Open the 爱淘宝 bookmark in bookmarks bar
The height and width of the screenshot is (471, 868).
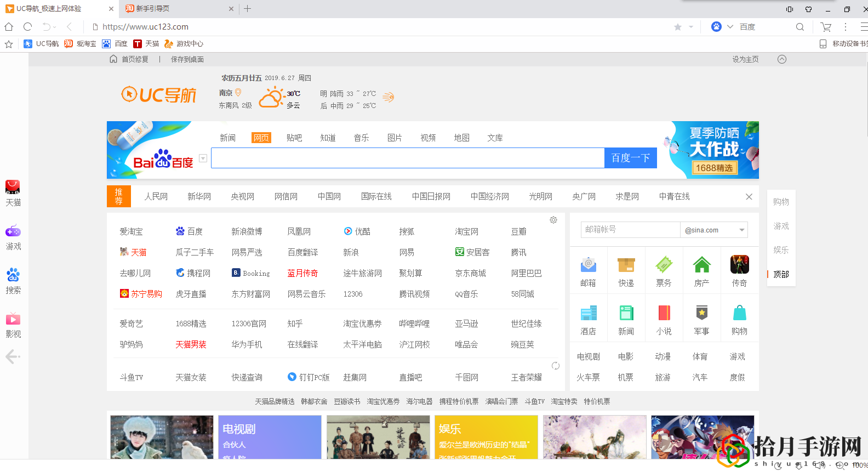coord(80,44)
